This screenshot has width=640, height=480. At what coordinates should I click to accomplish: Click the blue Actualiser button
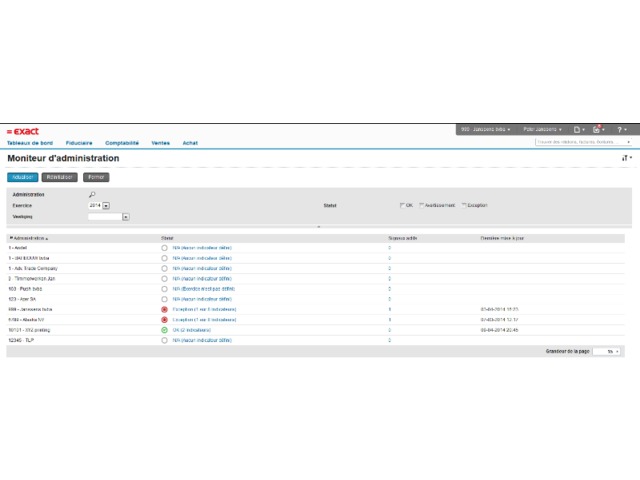pos(22,177)
